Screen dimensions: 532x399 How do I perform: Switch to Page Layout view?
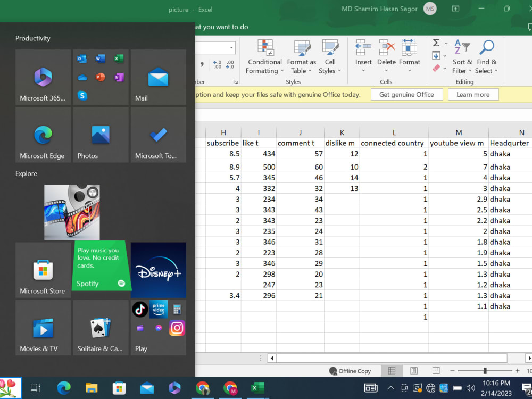click(413, 370)
